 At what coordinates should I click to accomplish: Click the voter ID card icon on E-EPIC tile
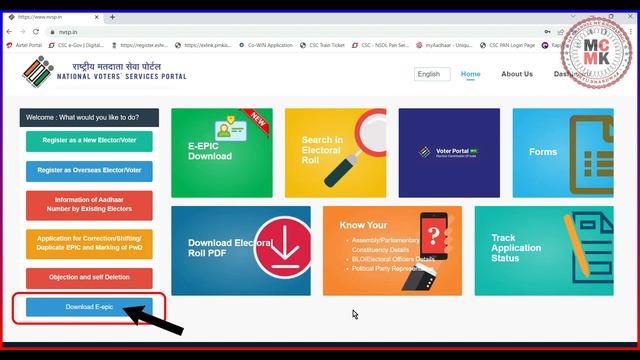point(231,129)
